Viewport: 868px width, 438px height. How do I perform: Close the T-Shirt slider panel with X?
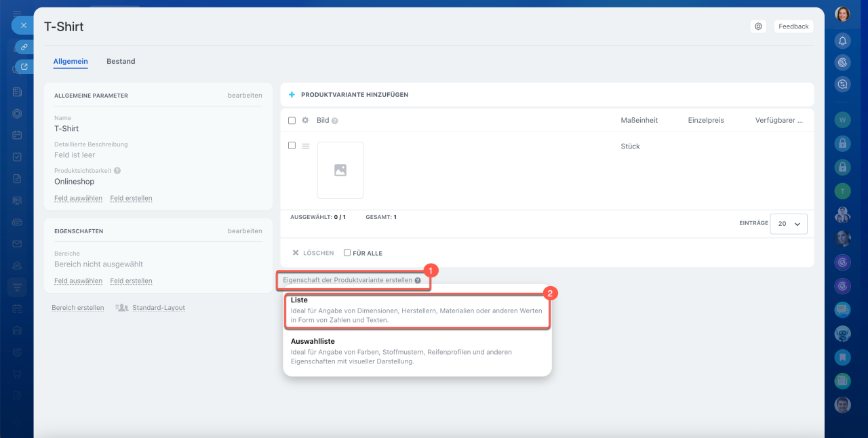(23, 25)
